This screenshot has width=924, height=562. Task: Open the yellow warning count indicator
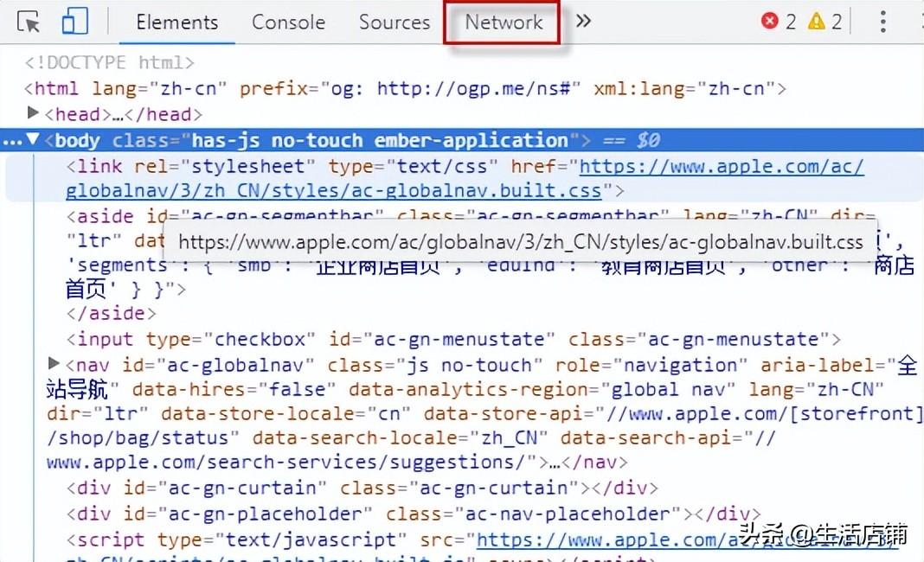[x=825, y=22]
